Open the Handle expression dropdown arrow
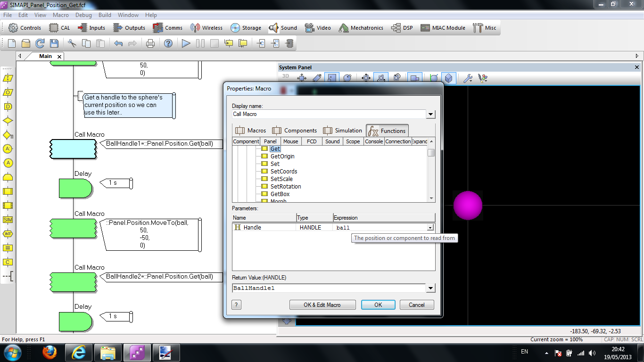Image resolution: width=644 pixels, height=362 pixels. coord(430,228)
